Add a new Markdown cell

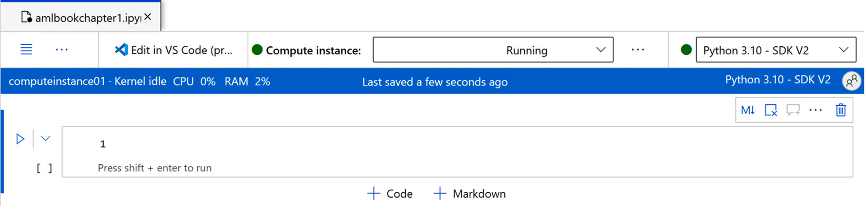point(470,193)
